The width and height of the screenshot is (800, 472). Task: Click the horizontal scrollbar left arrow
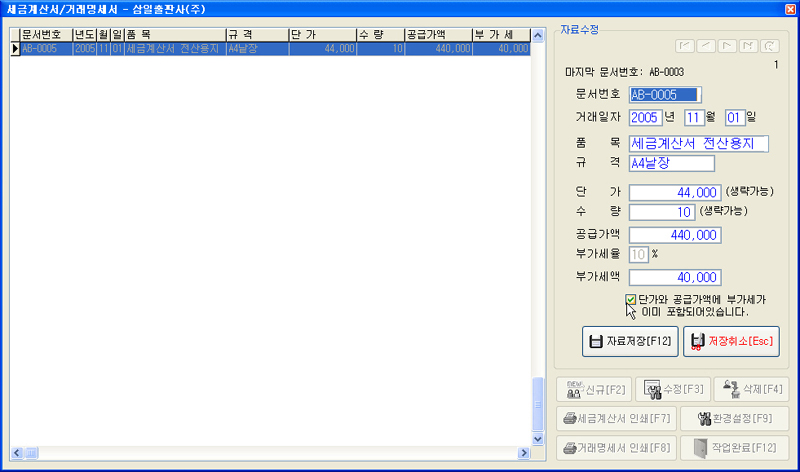coord(17,453)
